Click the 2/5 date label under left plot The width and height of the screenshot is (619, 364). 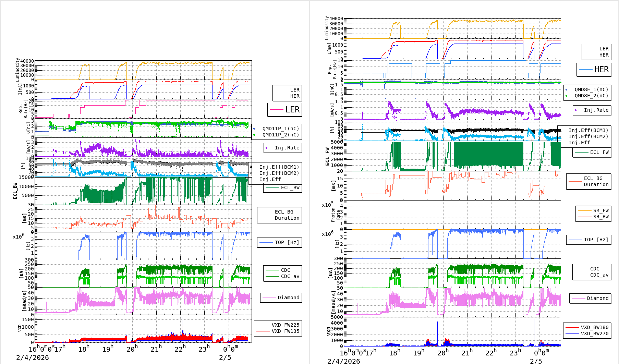[x=225, y=357]
